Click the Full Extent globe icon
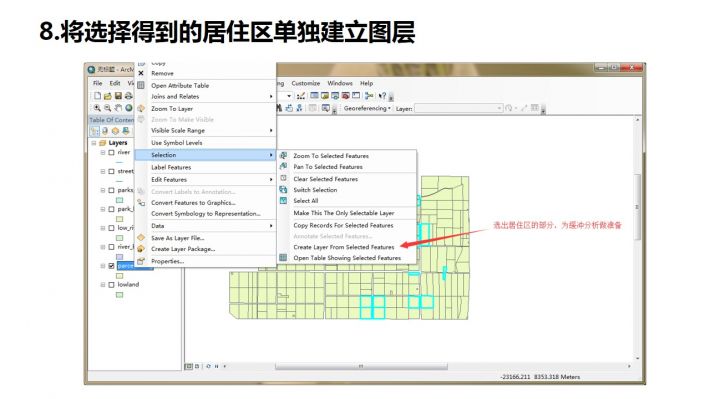The image size is (710, 399). click(129, 108)
